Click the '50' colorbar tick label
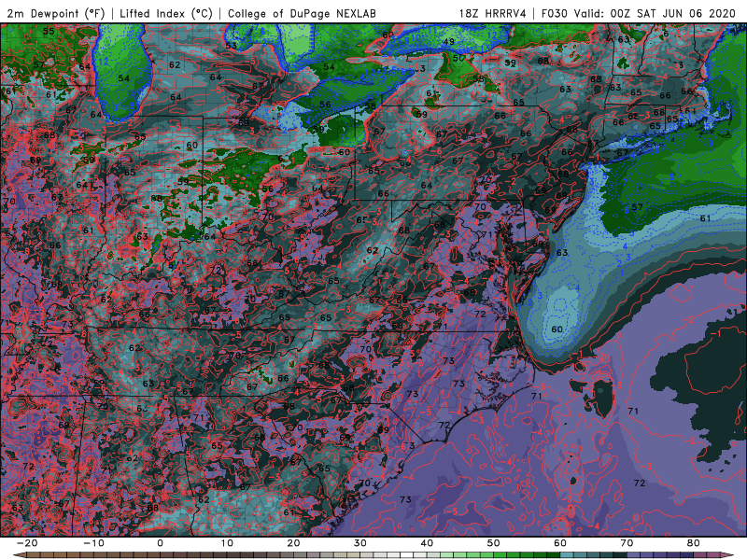 pyautogui.click(x=494, y=543)
